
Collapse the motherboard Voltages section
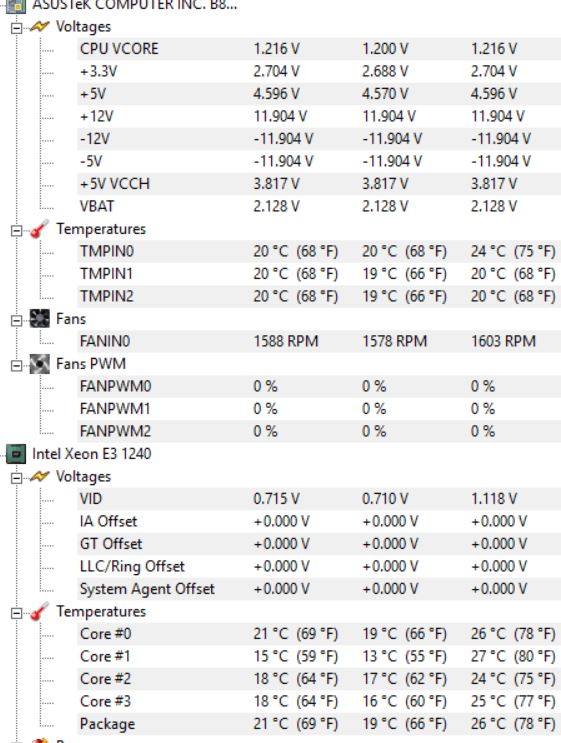[x=16, y=28]
